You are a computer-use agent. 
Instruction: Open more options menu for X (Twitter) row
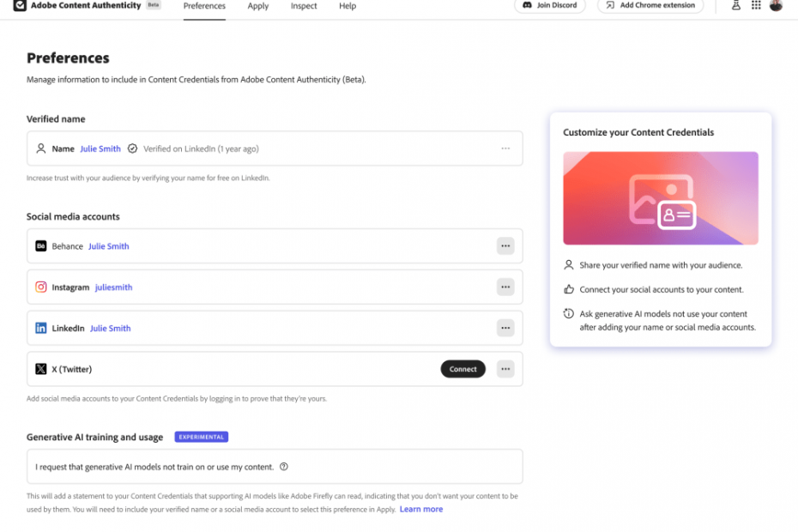505,369
